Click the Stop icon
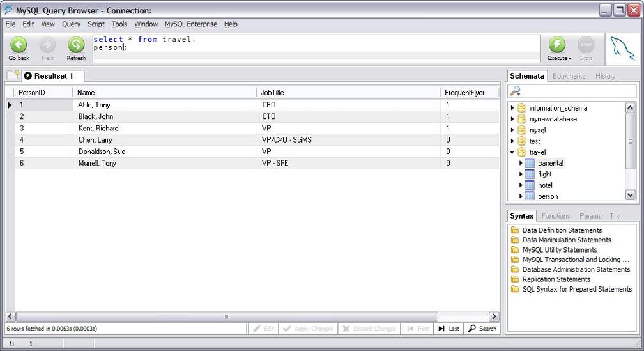 point(586,45)
